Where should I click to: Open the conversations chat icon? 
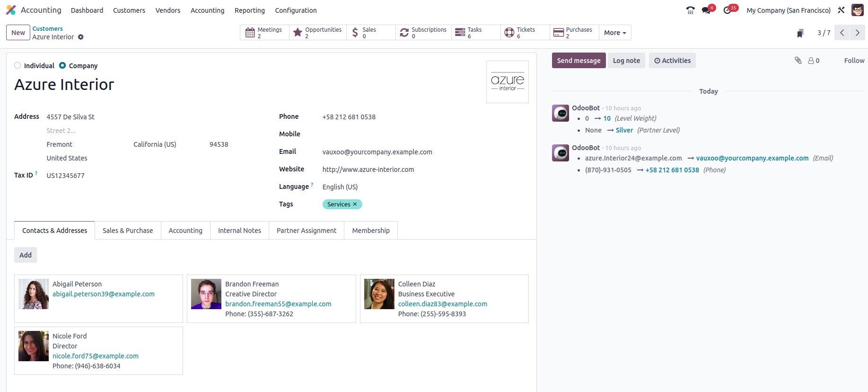point(707,10)
